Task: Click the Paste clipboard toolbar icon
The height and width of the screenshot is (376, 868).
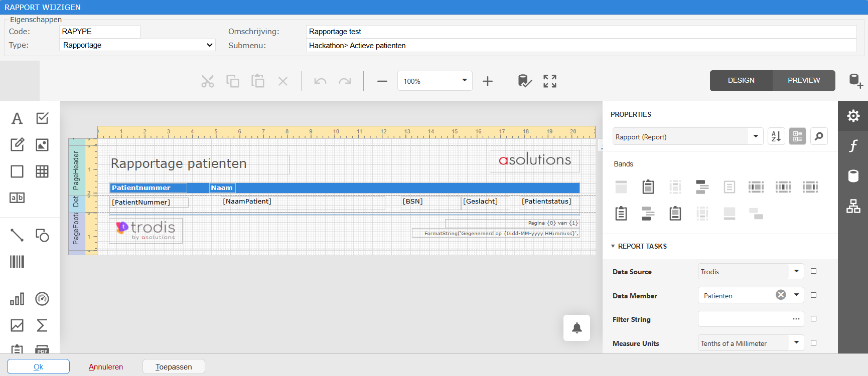Action: [258, 81]
